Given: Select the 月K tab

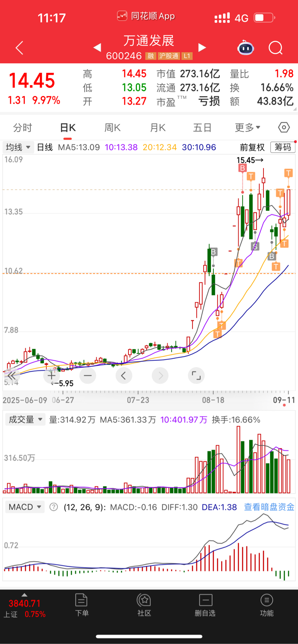Looking at the screenshot, I should tap(158, 127).
